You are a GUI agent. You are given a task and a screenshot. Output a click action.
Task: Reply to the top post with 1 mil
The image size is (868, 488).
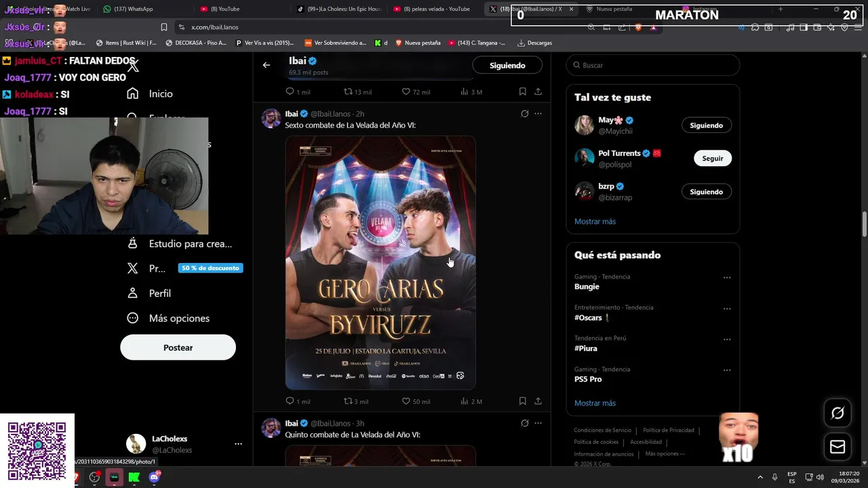(x=298, y=91)
